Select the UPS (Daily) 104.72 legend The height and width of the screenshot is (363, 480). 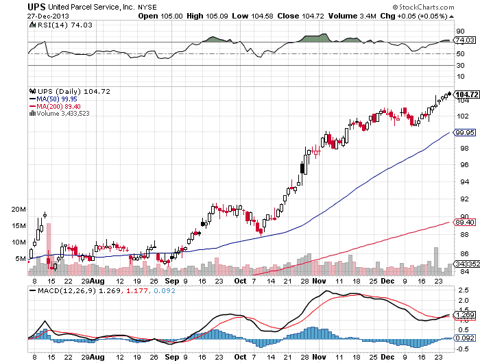coord(74,91)
